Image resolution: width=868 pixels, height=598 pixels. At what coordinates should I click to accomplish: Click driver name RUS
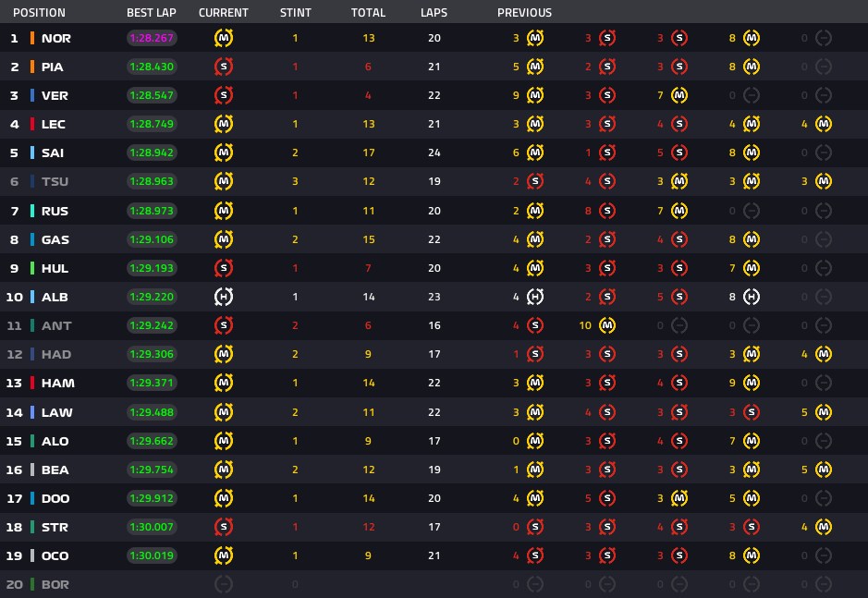(55, 211)
